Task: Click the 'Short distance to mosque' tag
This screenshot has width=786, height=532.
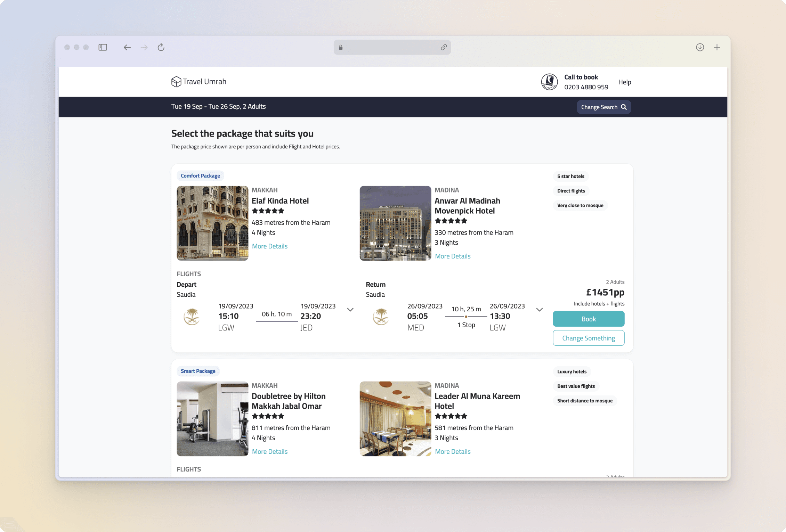Action: pos(585,401)
